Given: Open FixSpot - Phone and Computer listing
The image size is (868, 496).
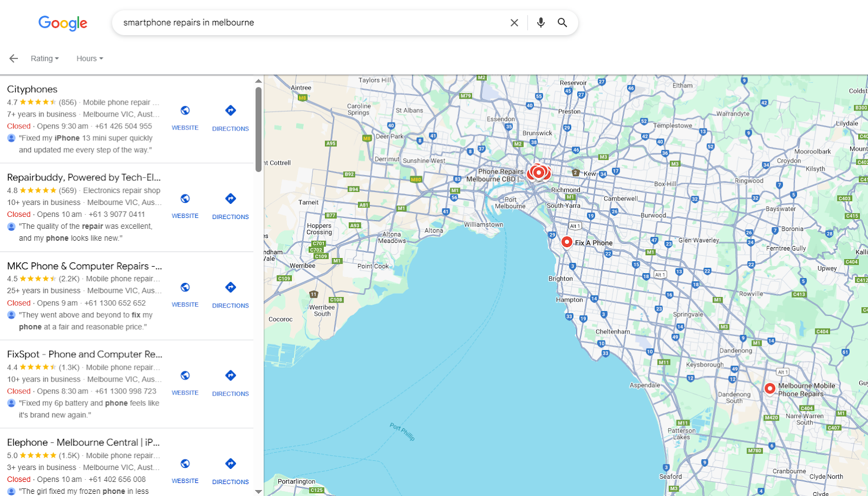Looking at the screenshot, I should coord(85,355).
